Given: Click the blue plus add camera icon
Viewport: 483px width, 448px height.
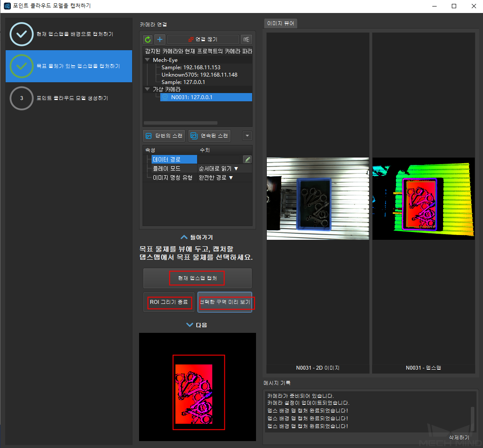Looking at the screenshot, I should pyautogui.click(x=160, y=39).
